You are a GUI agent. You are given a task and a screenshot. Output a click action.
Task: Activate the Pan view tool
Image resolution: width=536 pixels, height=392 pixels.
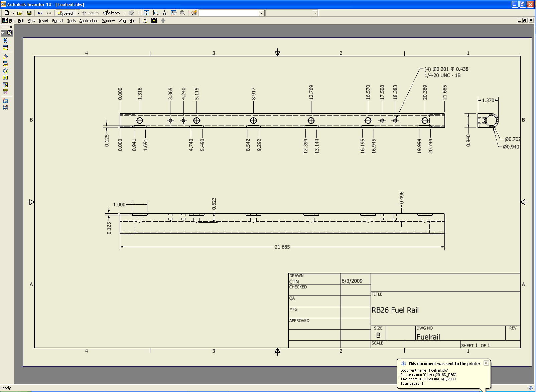[174, 13]
